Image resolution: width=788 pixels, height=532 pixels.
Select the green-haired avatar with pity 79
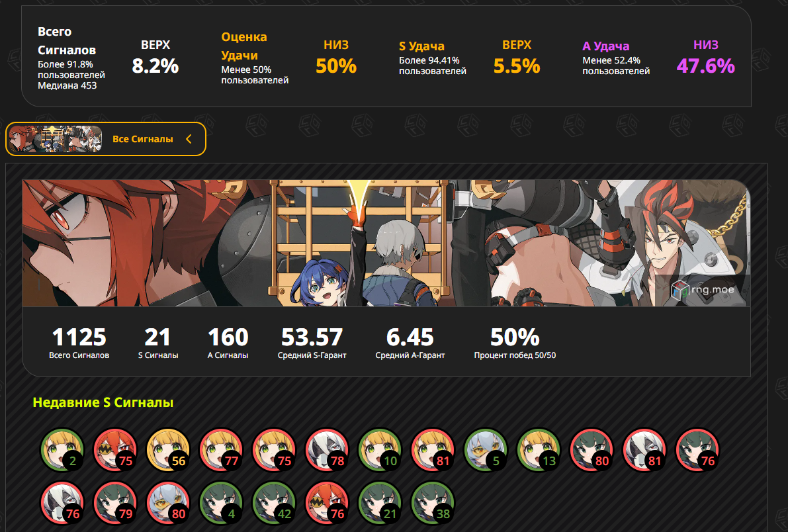pos(115,503)
